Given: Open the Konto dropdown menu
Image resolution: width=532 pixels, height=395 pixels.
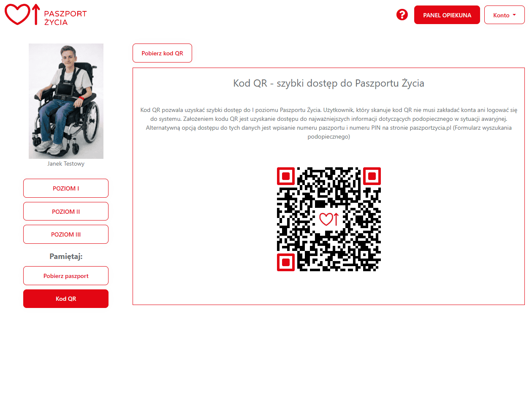Looking at the screenshot, I should coord(504,15).
